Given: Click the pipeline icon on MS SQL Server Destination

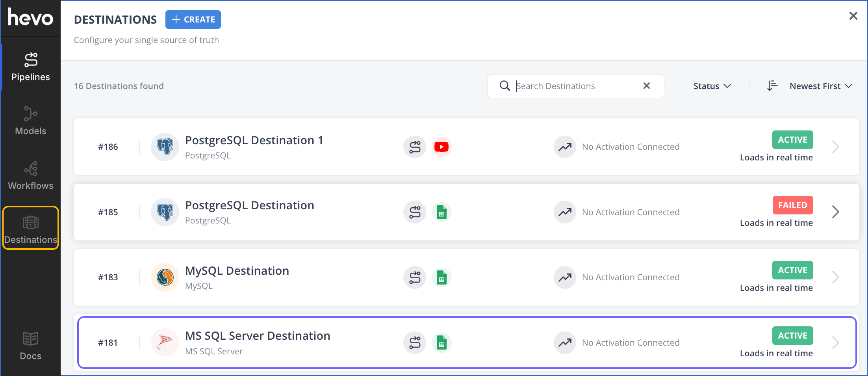Looking at the screenshot, I should coord(414,342).
